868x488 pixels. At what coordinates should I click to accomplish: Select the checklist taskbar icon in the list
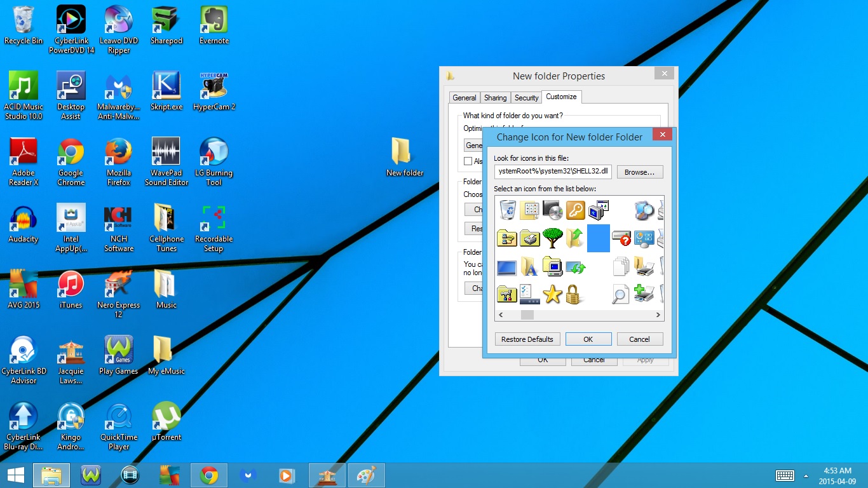click(x=529, y=294)
